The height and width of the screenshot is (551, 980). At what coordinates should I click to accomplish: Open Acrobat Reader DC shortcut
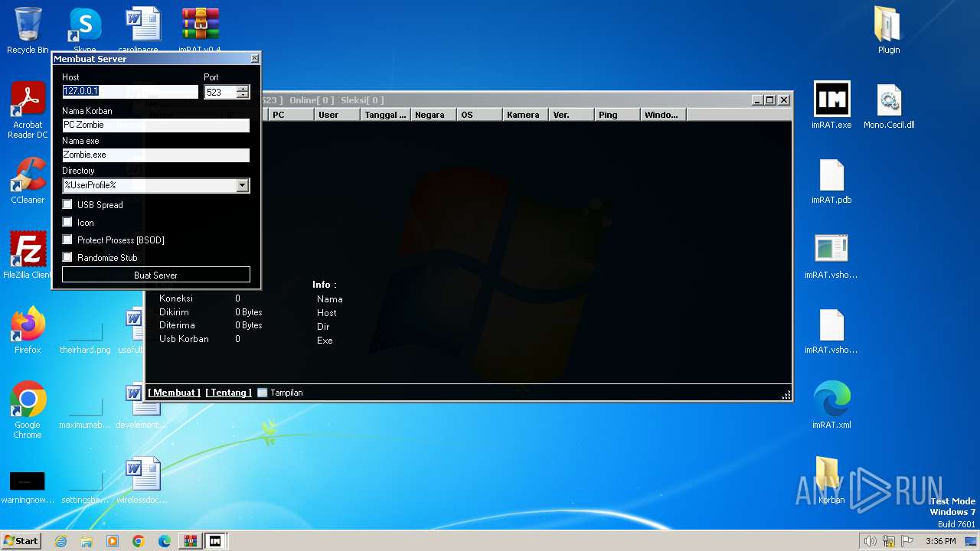[28, 110]
